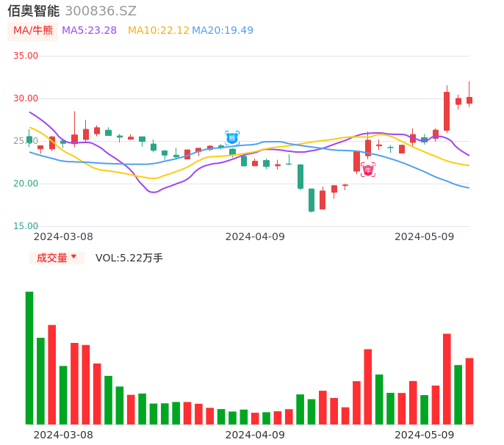504x445 pixels.
Task: Click the 2024-05-09 date label under price chart
Action: point(424,236)
